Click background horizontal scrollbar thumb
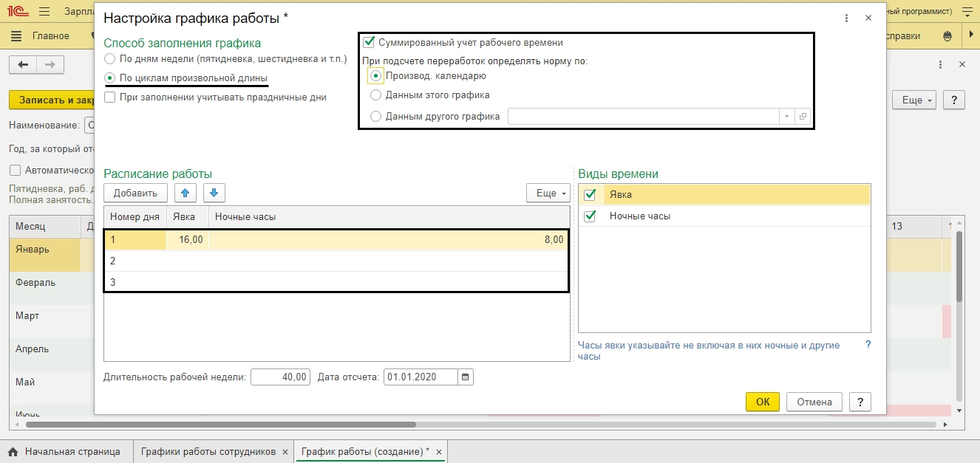The height and width of the screenshot is (463, 980). point(220,425)
